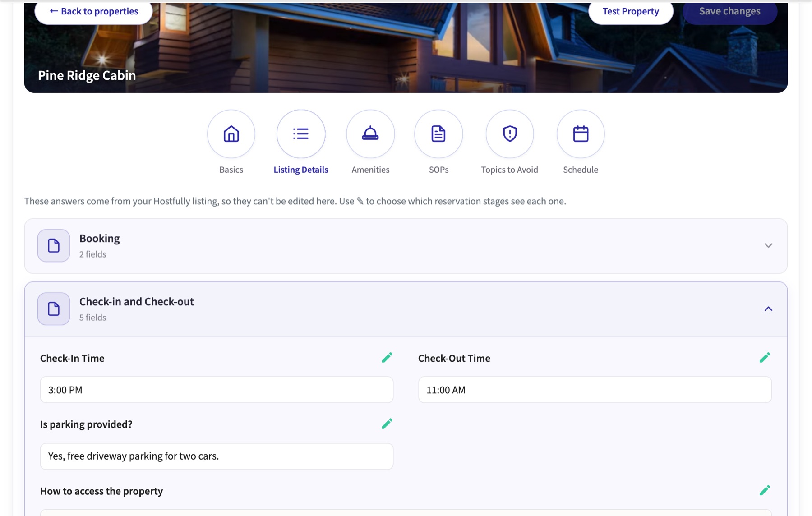Click Save changes button
The image size is (812, 516).
pos(730,11)
